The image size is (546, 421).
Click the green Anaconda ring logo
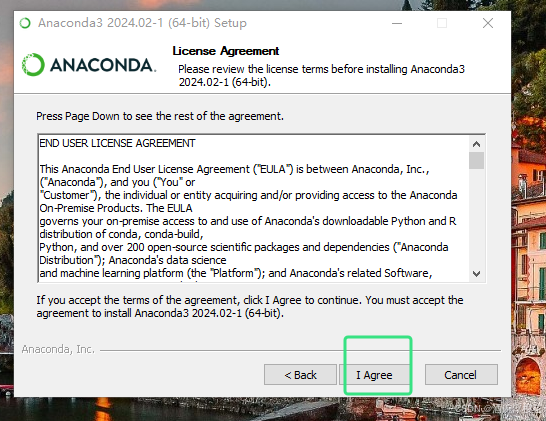click(33, 64)
